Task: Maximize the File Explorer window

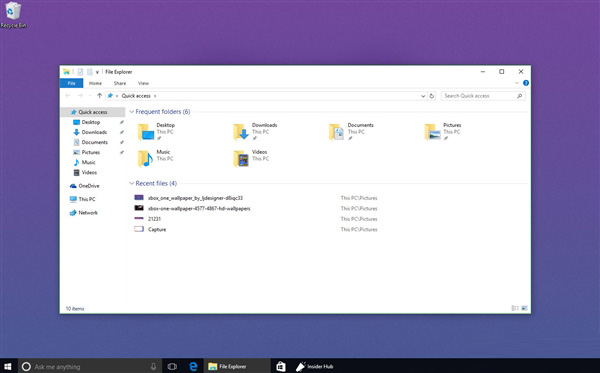Action: [502, 72]
